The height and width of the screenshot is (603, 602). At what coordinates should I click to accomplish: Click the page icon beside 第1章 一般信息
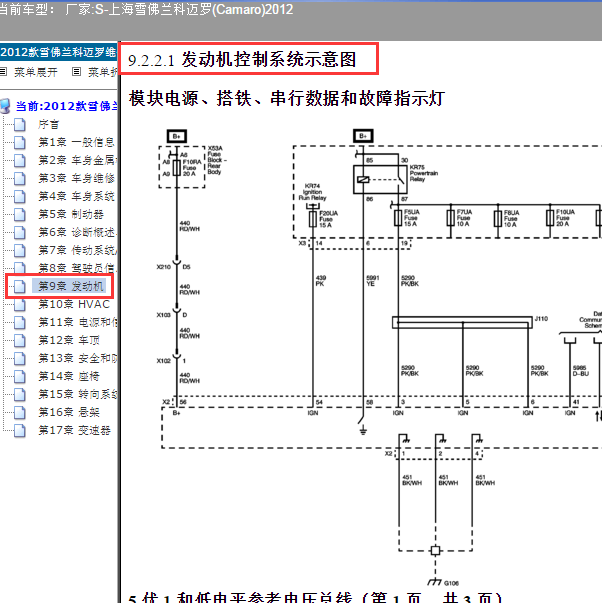20,143
